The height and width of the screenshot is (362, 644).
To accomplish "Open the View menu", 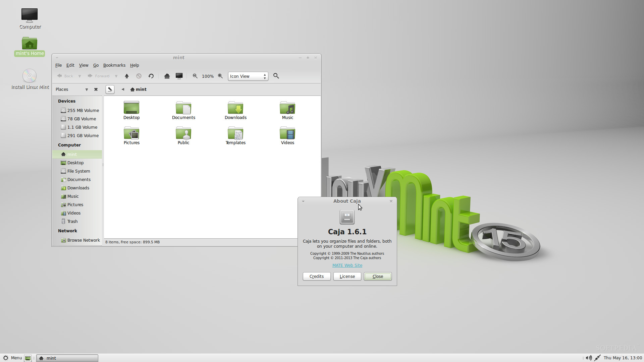I will 84,65.
